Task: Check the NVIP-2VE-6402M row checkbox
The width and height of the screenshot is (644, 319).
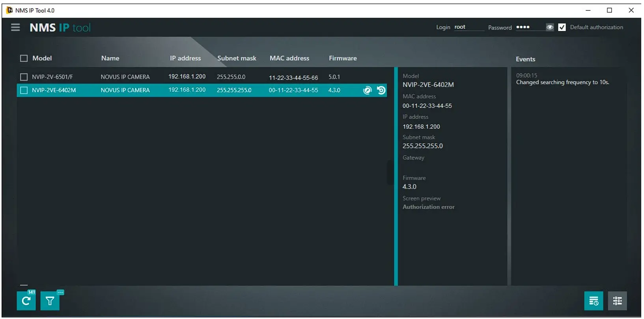Action: pos(24,90)
